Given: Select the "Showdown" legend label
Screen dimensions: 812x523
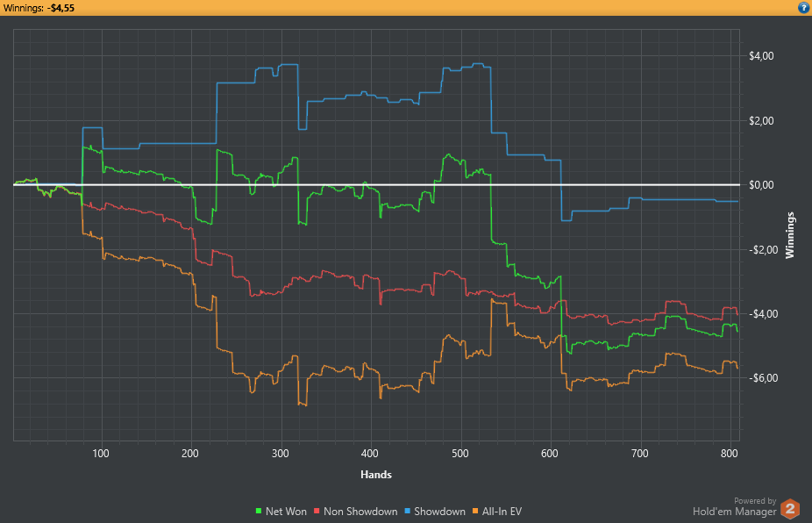Looking at the screenshot, I should [x=439, y=512].
